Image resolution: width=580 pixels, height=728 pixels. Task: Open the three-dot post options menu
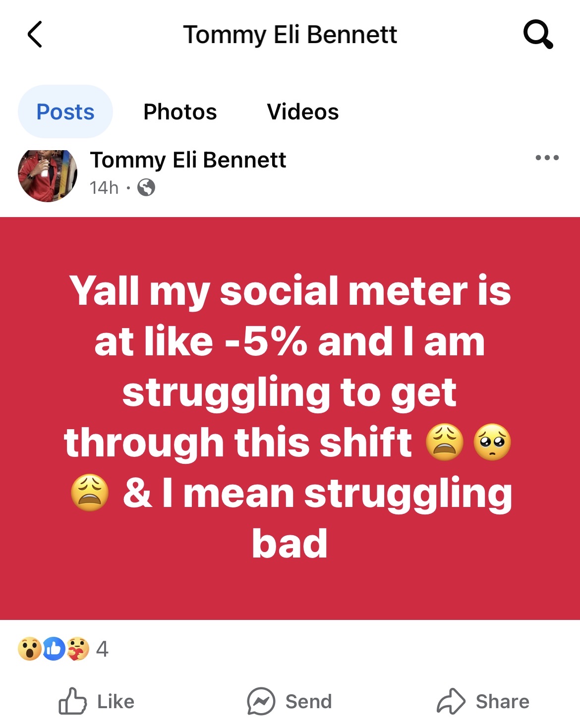[x=548, y=157]
